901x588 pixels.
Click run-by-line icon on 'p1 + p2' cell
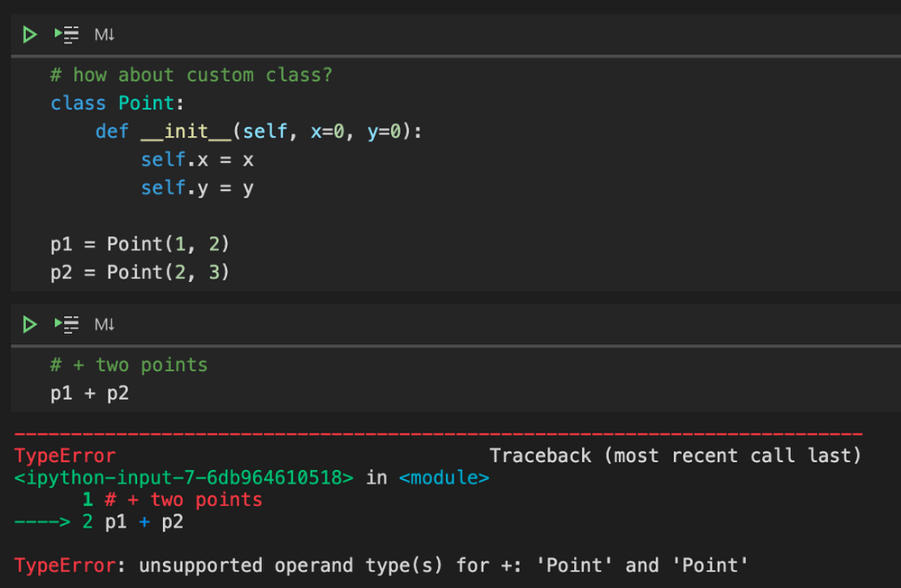coord(67,324)
